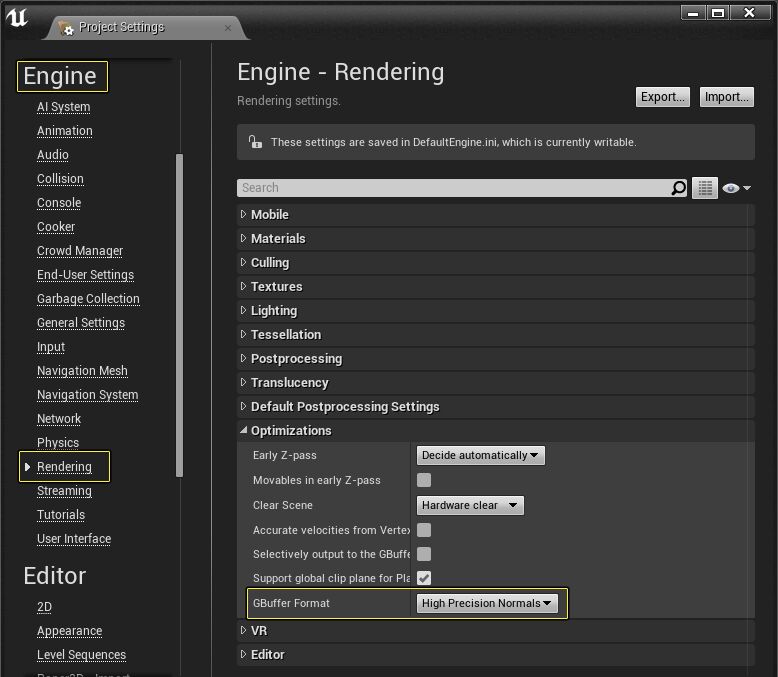
Task: Expand the Lighting section
Action: 273,310
